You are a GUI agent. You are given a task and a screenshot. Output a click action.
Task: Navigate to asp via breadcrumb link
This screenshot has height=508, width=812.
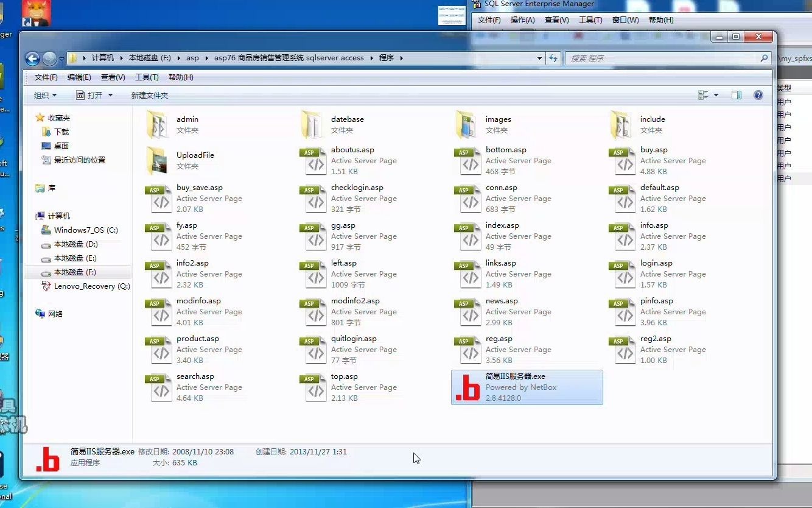[x=192, y=58]
